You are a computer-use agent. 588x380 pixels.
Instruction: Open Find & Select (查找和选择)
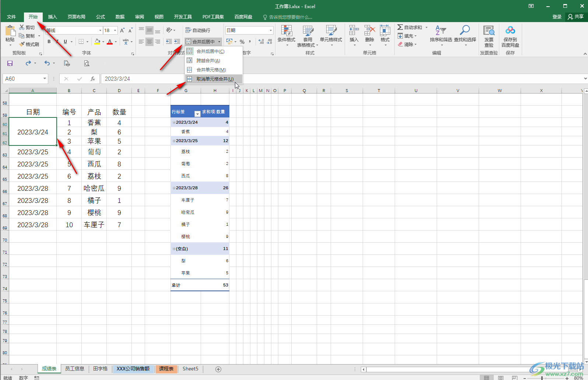465,36
